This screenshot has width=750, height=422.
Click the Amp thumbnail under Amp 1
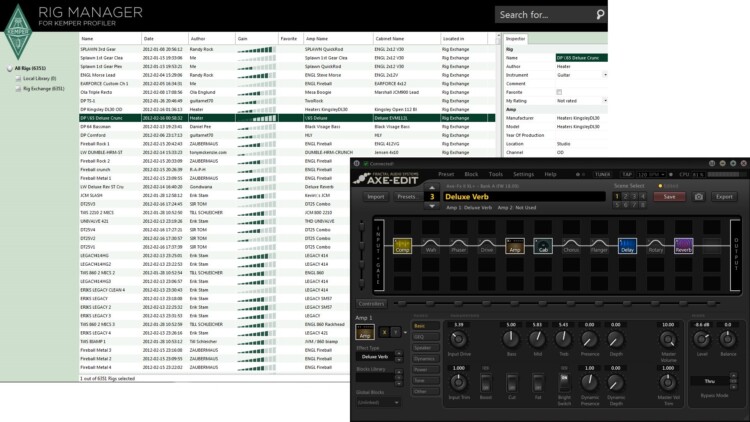coord(364,332)
